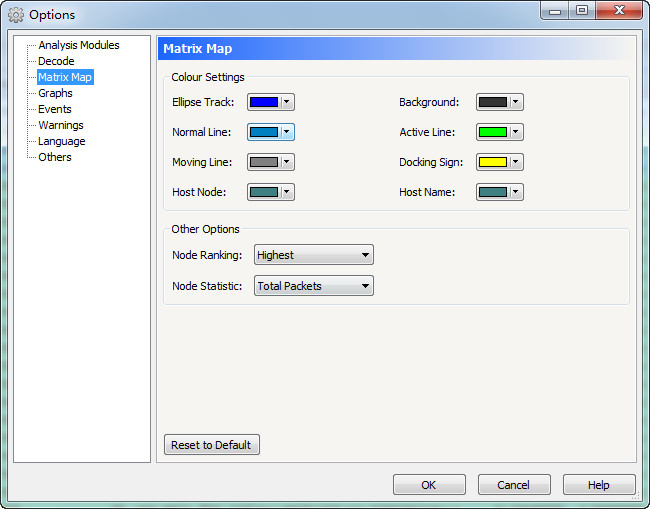Click the dark Background color swatch
The height and width of the screenshot is (509, 650).
point(493,102)
